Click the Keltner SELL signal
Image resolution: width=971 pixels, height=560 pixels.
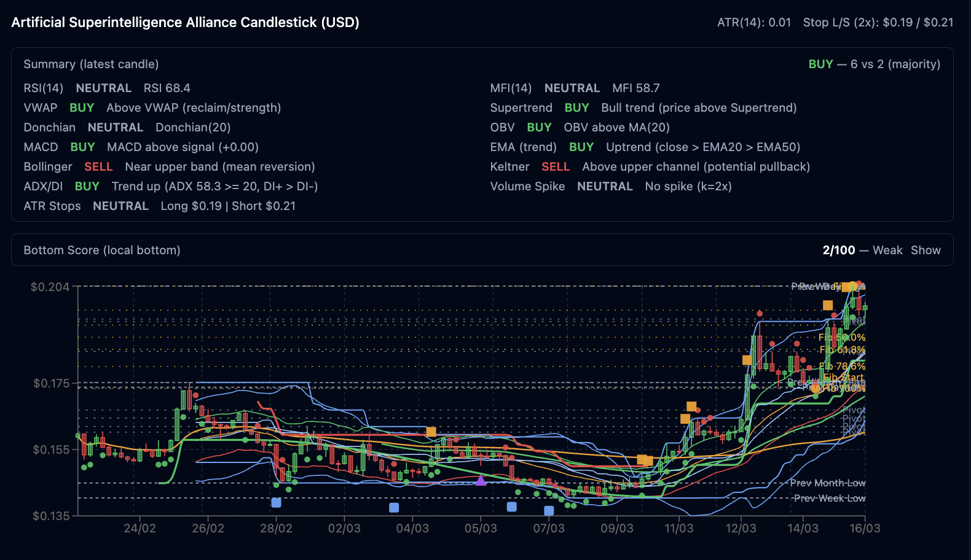pos(555,166)
